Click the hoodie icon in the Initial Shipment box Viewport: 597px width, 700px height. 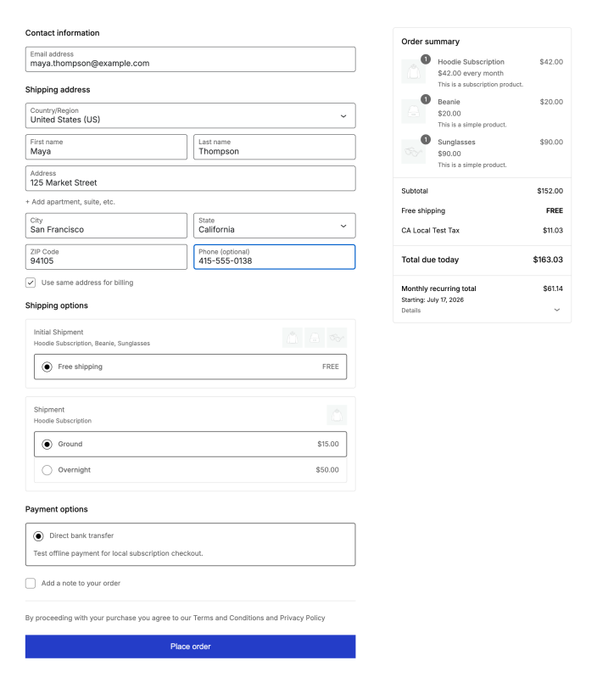[x=293, y=338]
